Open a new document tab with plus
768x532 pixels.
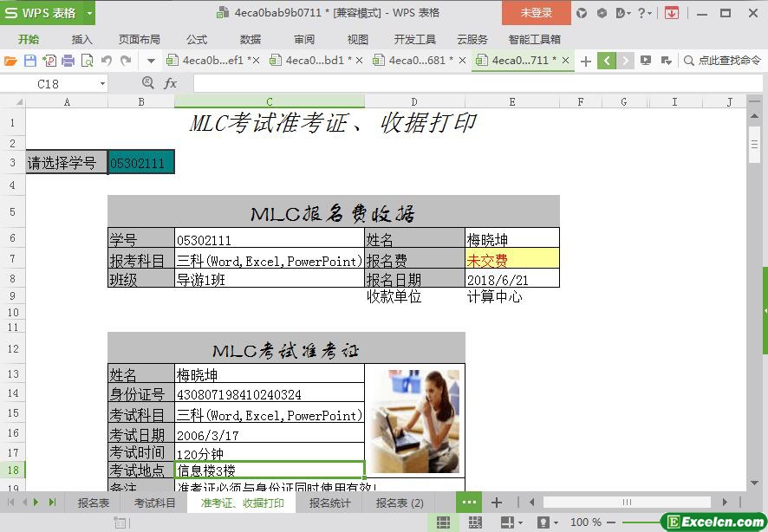coord(586,61)
